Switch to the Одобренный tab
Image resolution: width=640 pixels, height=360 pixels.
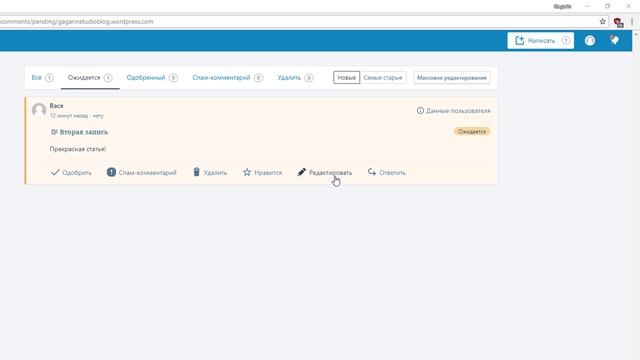pyautogui.click(x=152, y=78)
